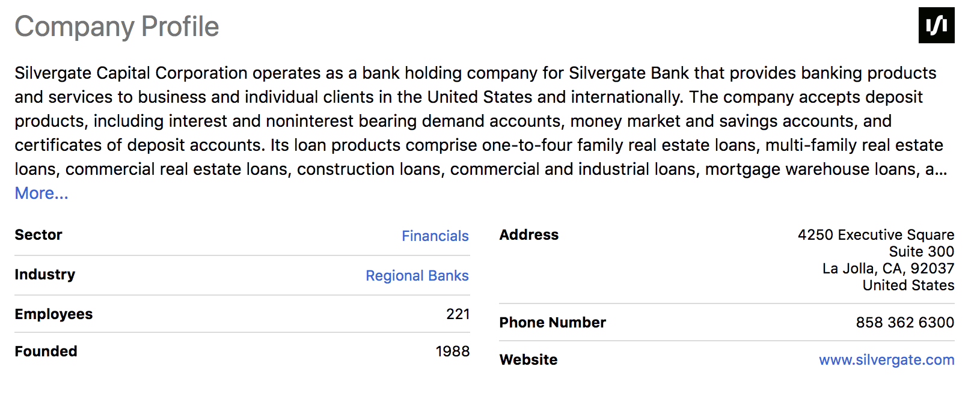Click the Company Profile heading
The image size is (980, 393).
117,27
